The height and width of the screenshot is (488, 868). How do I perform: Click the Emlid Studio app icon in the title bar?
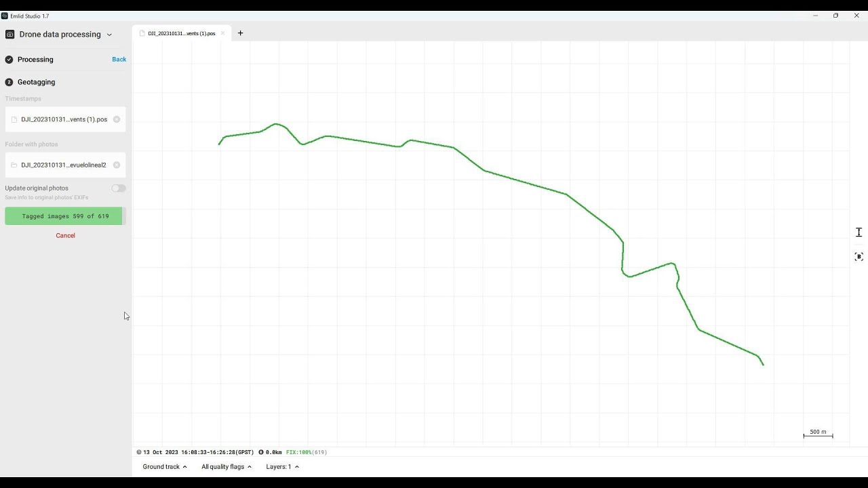tap(5, 16)
